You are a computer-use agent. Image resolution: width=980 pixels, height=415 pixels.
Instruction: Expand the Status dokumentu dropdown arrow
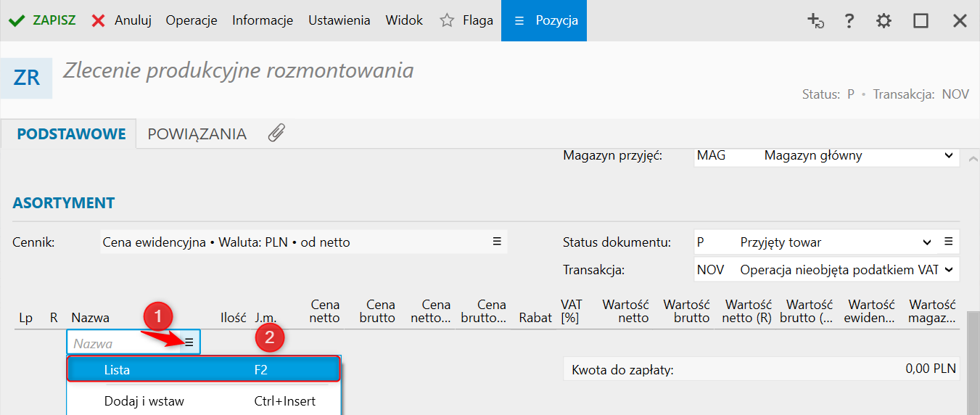tap(927, 242)
